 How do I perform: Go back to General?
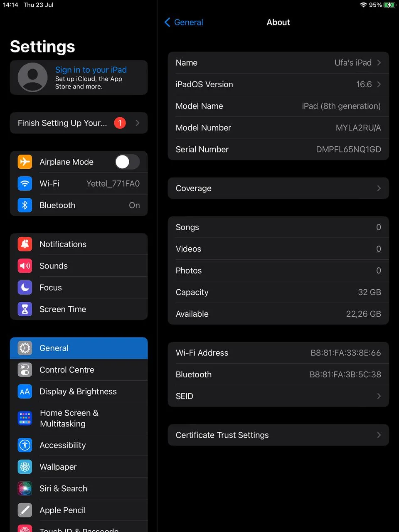pyautogui.click(x=184, y=22)
